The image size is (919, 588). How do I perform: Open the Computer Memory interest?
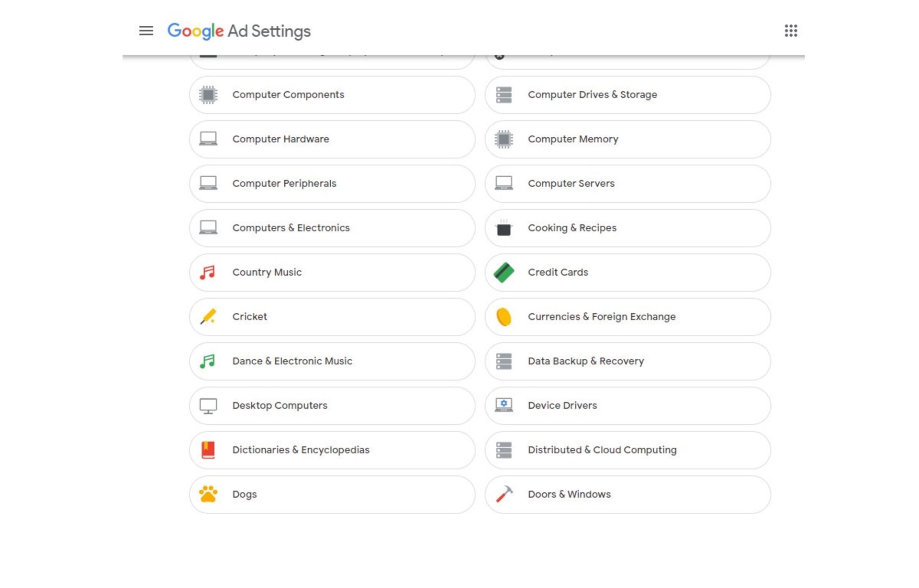[627, 139]
